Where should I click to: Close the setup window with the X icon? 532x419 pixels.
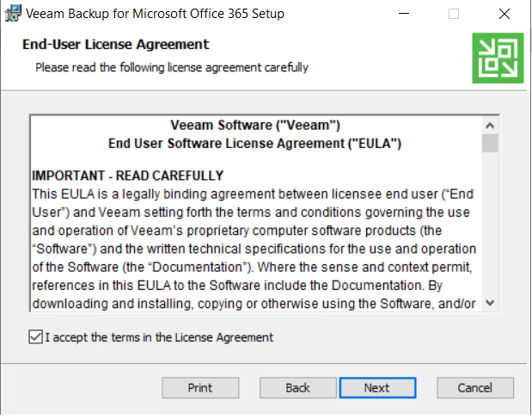pyautogui.click(x=504, y=14)
